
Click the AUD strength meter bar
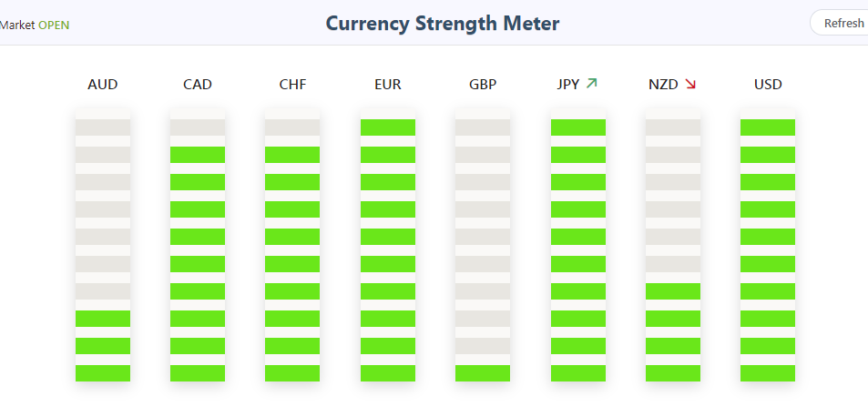103,246
